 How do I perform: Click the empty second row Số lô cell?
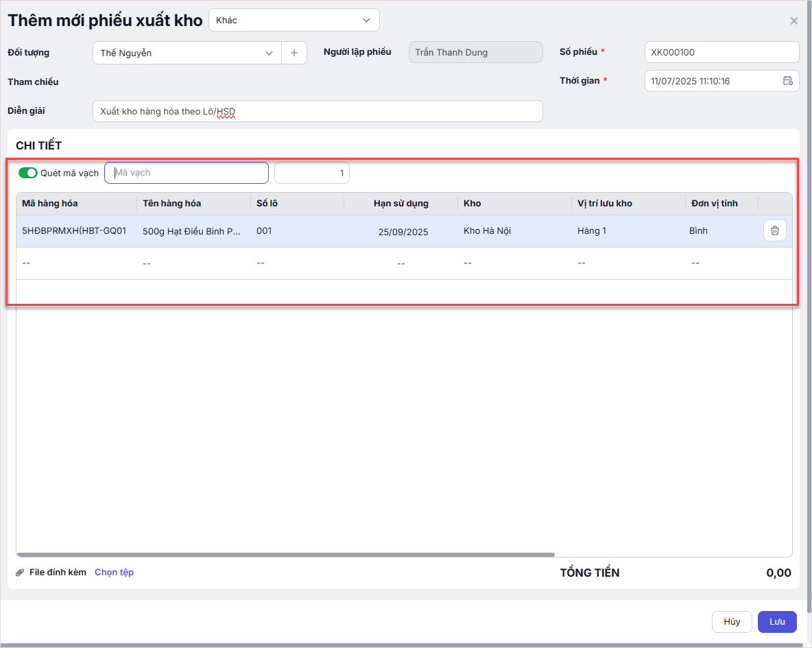coord(261,263)
